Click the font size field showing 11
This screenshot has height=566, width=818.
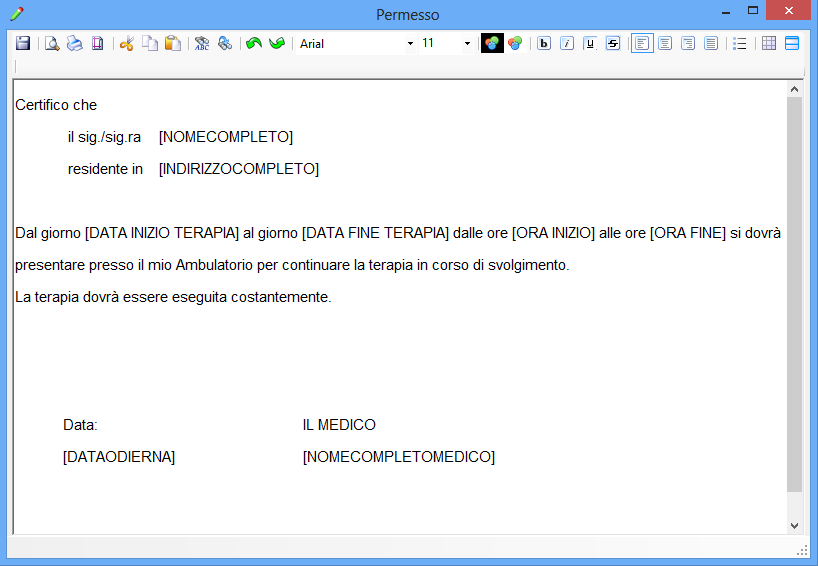[441, 44]
